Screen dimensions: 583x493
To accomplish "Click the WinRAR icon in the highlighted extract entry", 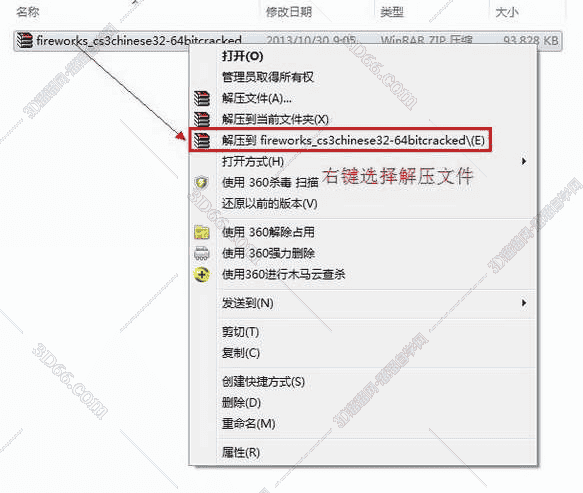I will [x=202, y=140].
